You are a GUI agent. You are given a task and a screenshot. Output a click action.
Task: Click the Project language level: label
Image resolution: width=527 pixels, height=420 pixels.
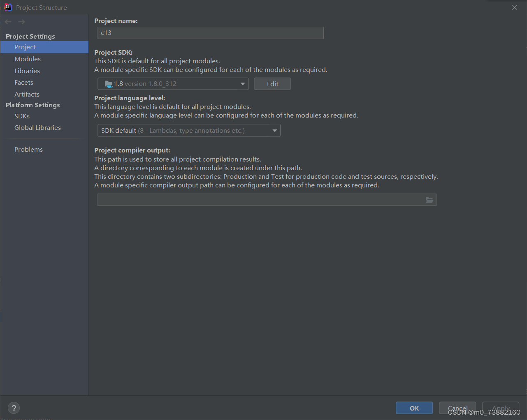pos(130,98)
